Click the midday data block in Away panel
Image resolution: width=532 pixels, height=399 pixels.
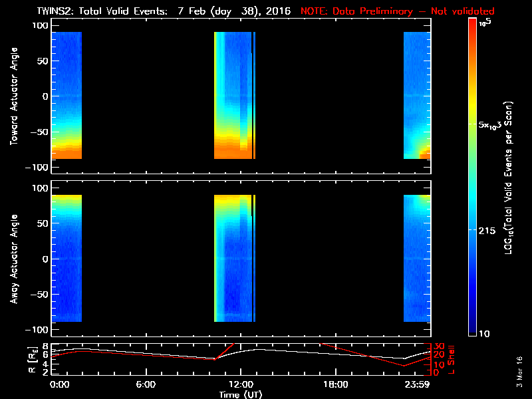tap(233, 258)
